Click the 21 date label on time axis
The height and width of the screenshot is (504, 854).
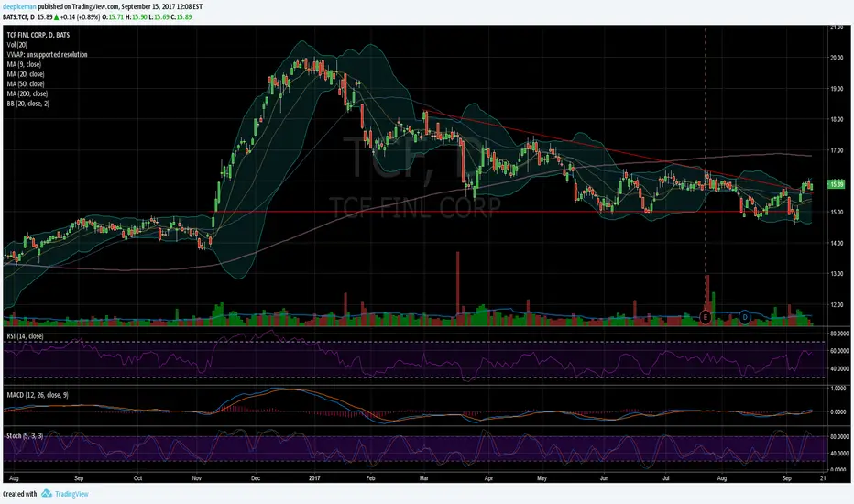pos(823,478)
